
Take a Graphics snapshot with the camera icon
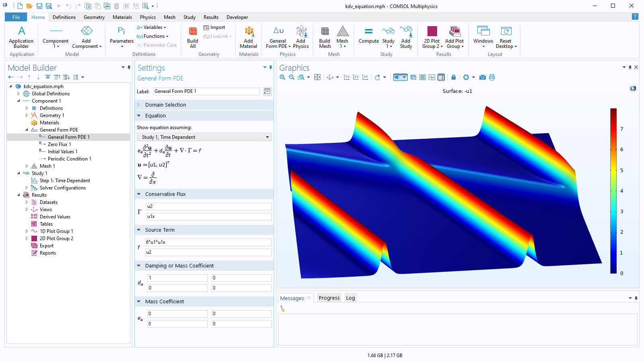pos(482,77)
